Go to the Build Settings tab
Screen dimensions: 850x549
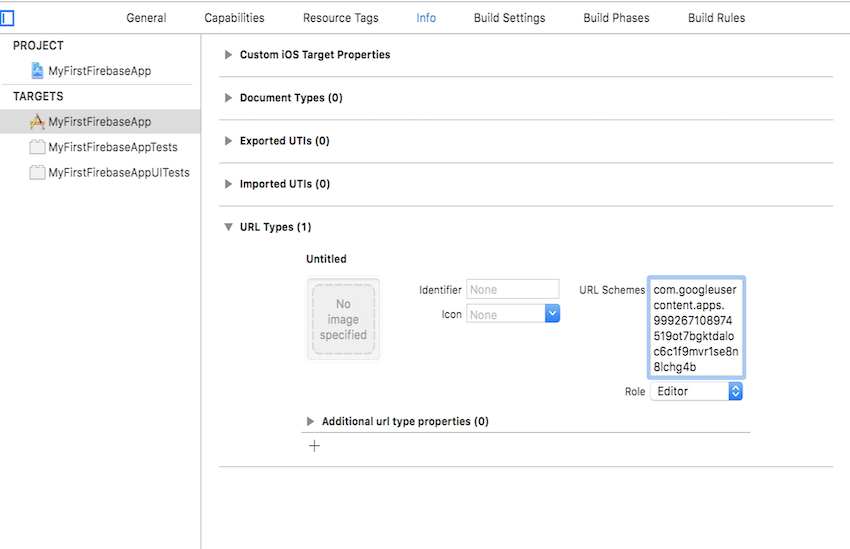coord(510,18)
